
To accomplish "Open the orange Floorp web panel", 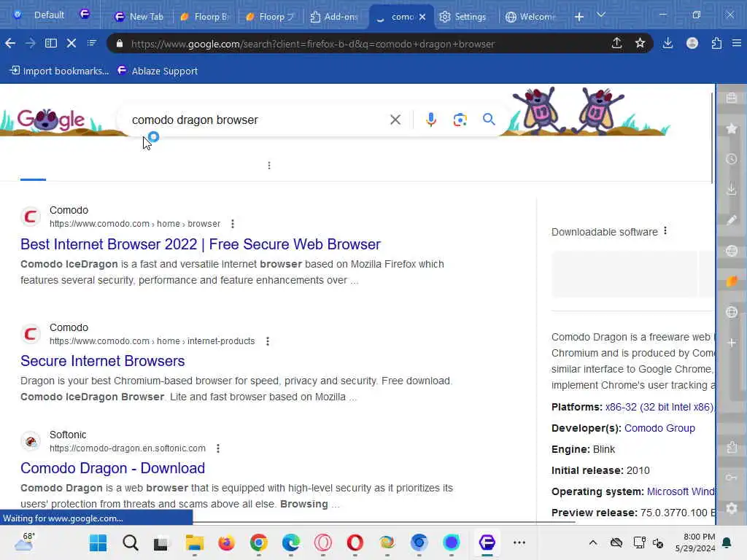I will 732,281.
